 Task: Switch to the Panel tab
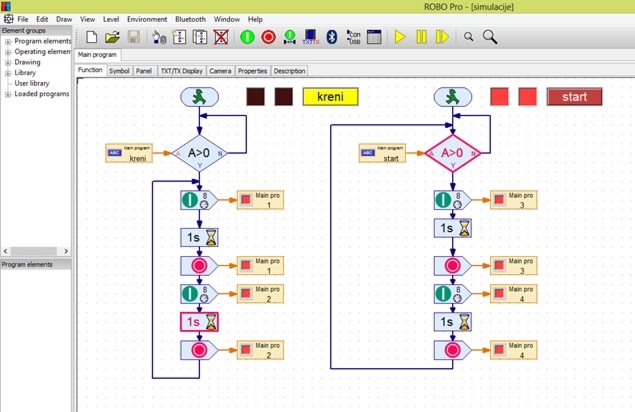pos(144,71)
